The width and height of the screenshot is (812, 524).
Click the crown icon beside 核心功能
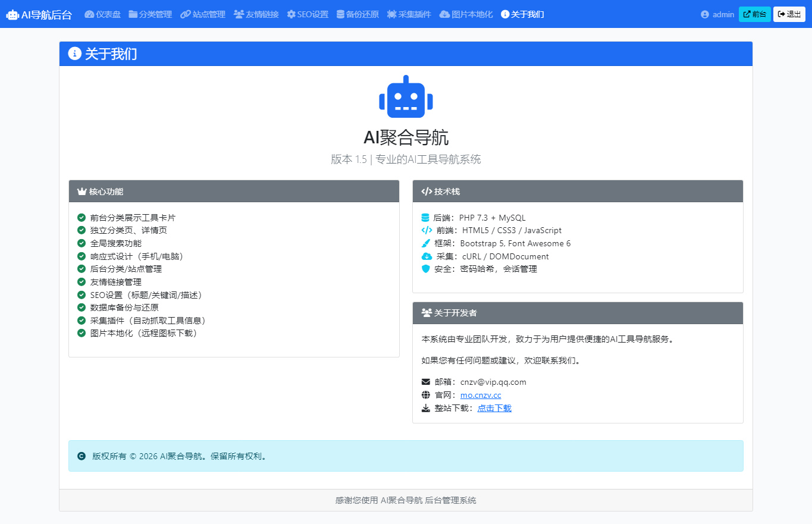point(82,192)
